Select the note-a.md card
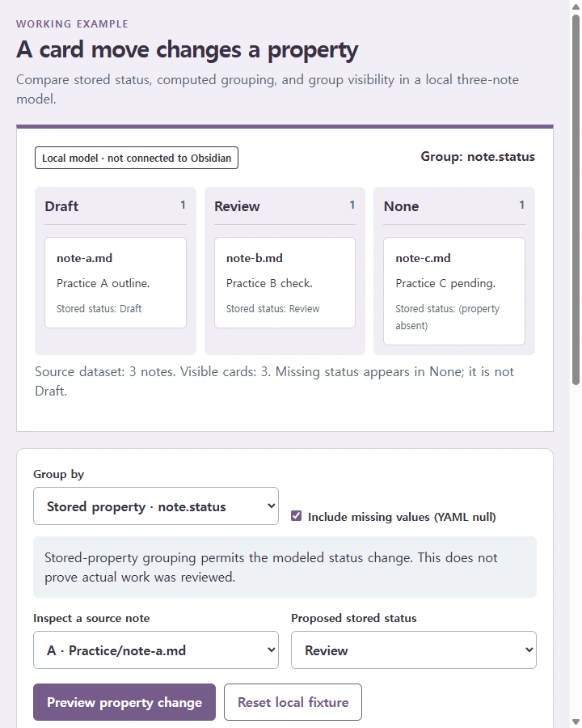The width and height of the screenshot is (582, 728). pyautogui.click(x=116, y=283)
